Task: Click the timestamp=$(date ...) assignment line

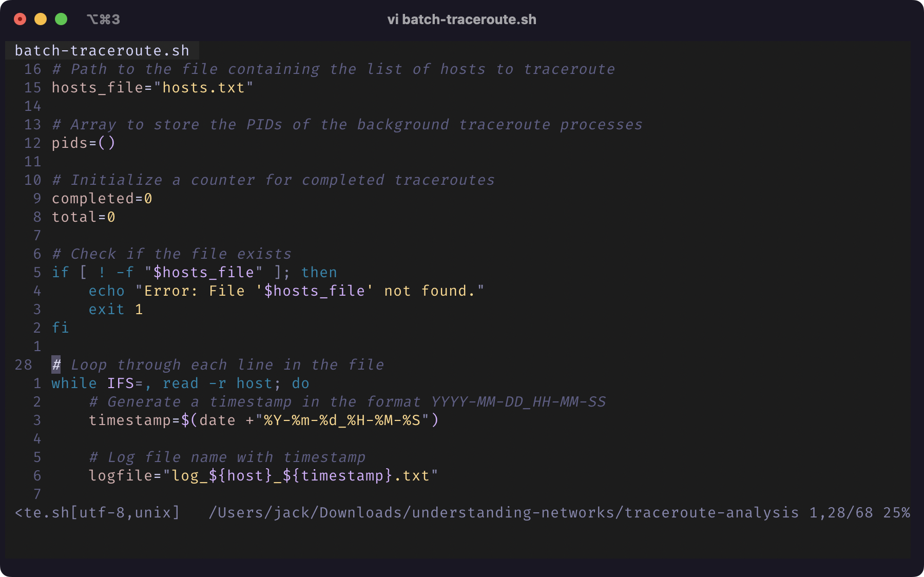Action: [263, 420]
